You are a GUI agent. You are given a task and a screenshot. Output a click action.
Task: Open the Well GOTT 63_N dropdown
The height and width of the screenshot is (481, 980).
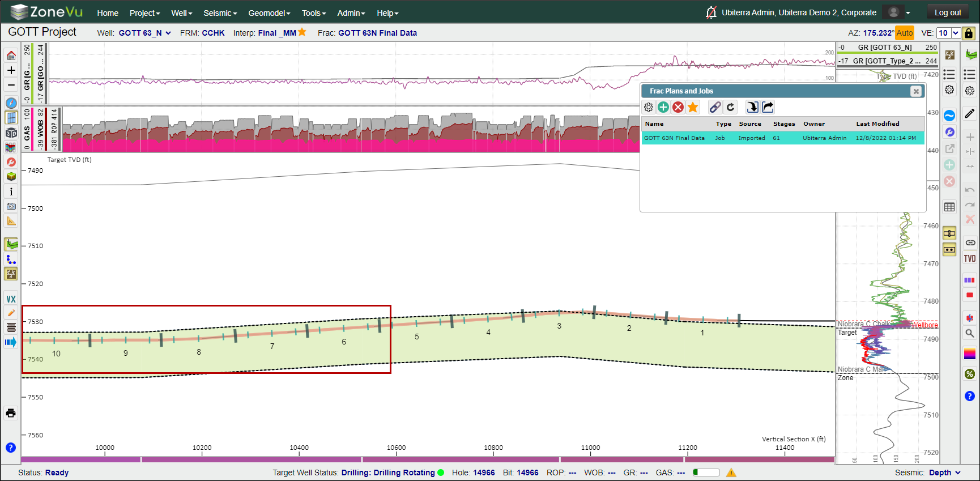coord(145,33)
